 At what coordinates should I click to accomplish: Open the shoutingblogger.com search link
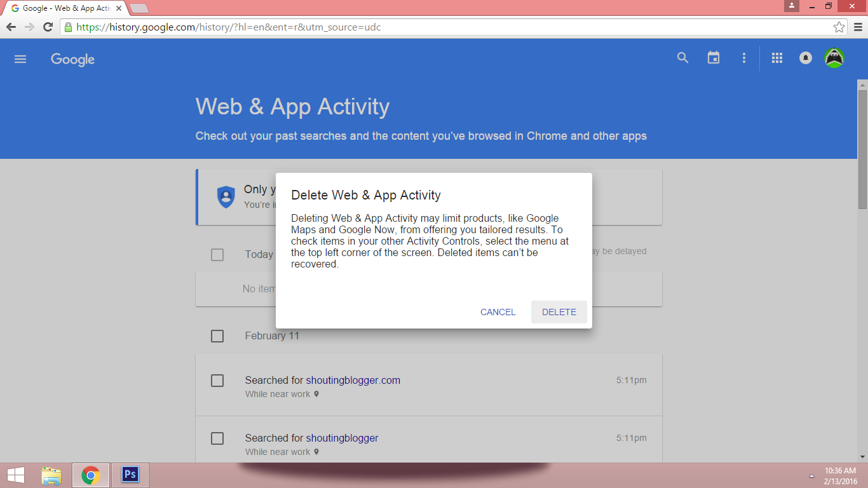pos(353,381)
